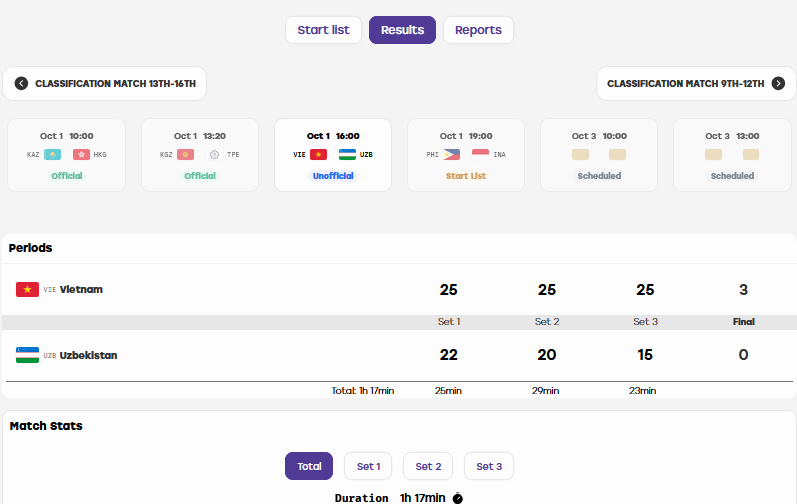This screenshot has height=504, width=797.
Task: Click the 25min set duration
Action: coord(448,391)
